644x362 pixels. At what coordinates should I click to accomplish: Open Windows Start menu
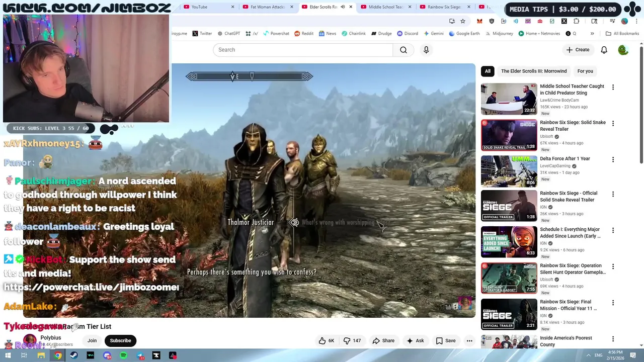click(x=8, y=355)
